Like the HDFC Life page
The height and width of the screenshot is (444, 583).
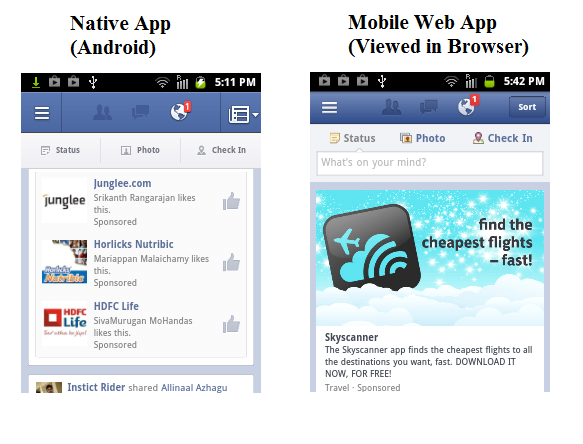231,324
